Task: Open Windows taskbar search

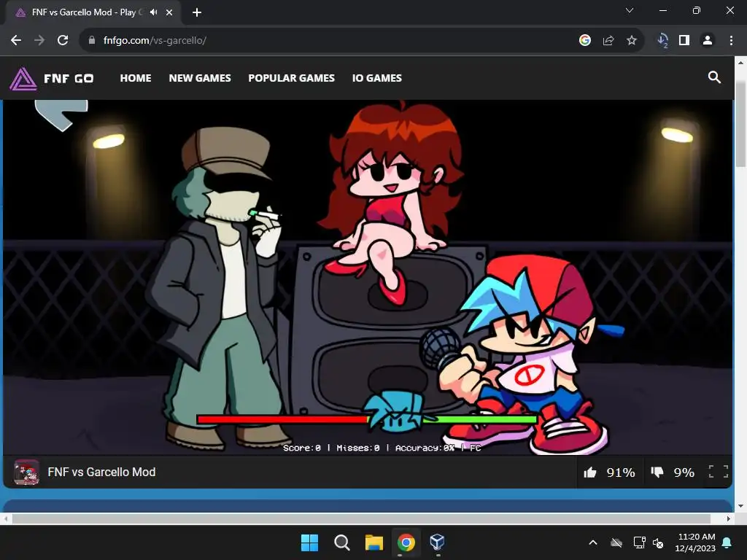Action: (342, 542)
